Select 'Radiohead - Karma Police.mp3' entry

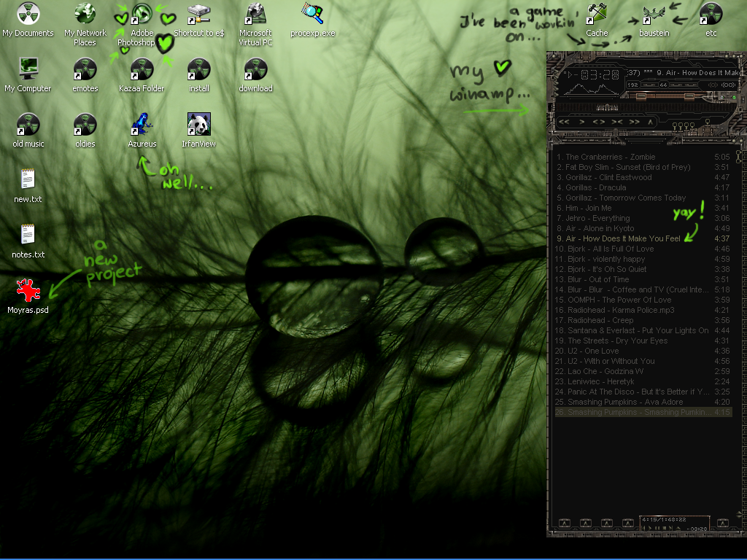pyautogui.click(x=643, y=310)
